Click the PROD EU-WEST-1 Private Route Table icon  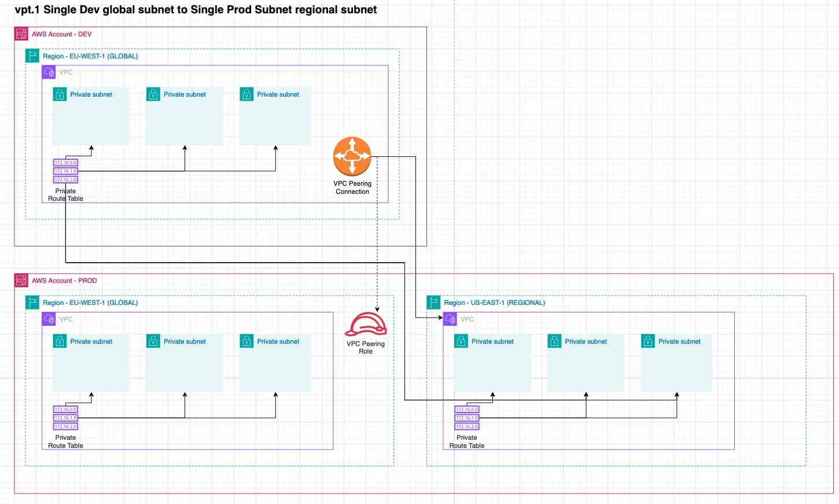click(65, 418)
